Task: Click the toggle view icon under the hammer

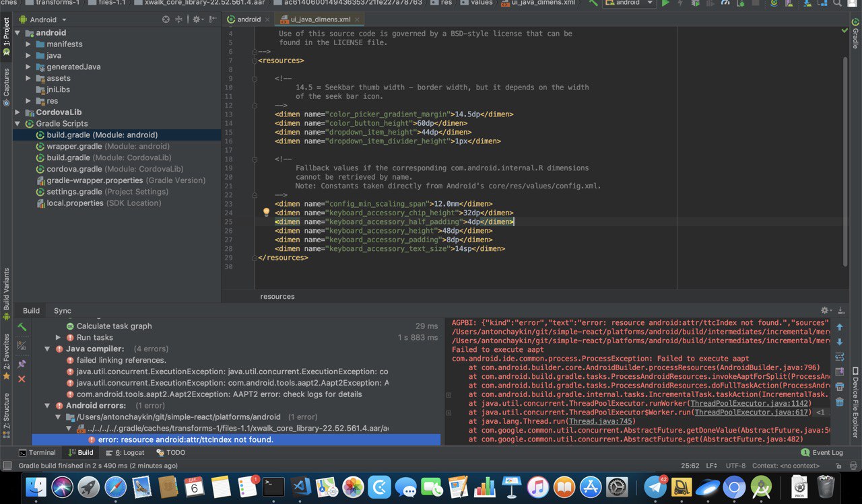Action: (x=22, y=346)
